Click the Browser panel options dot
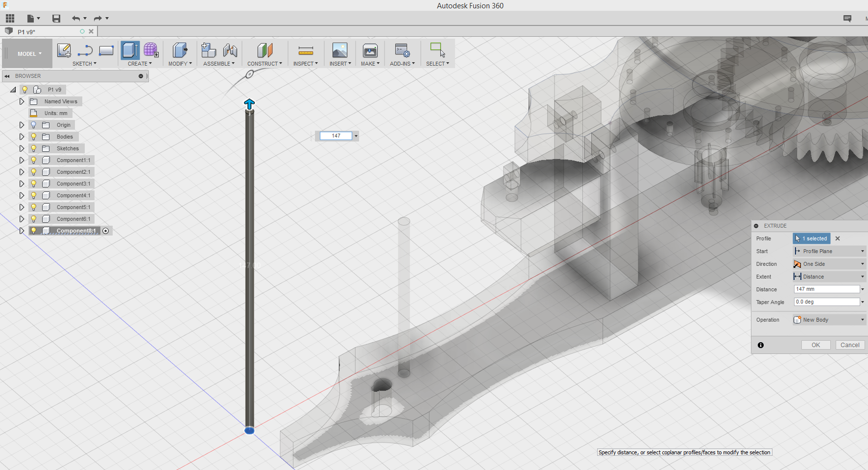Image resolution: width=868 pixels, height=470 pixels. [141, 76]
